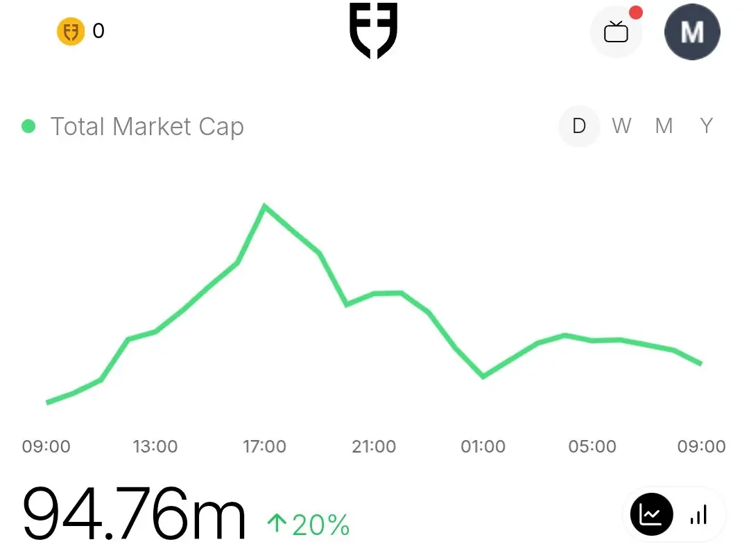The image size is (749, 560).
Task: Click the 21:00 time axis label
Action: coord(374,446)
